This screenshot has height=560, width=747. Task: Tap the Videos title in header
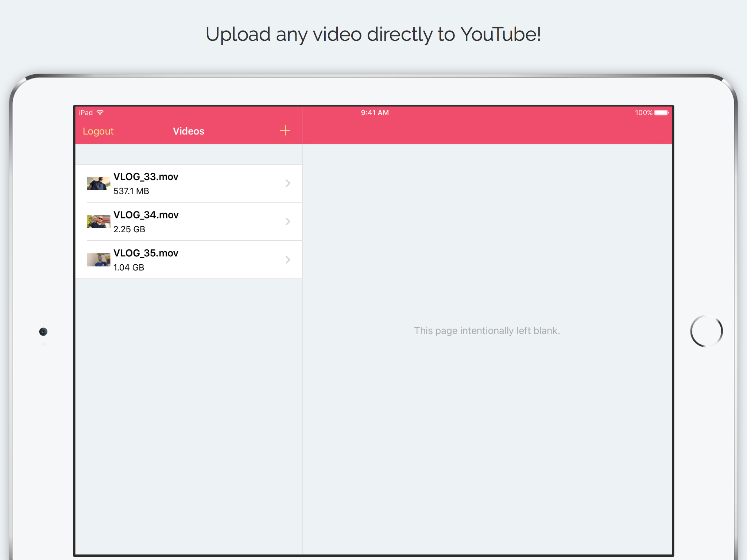point(189,131)
